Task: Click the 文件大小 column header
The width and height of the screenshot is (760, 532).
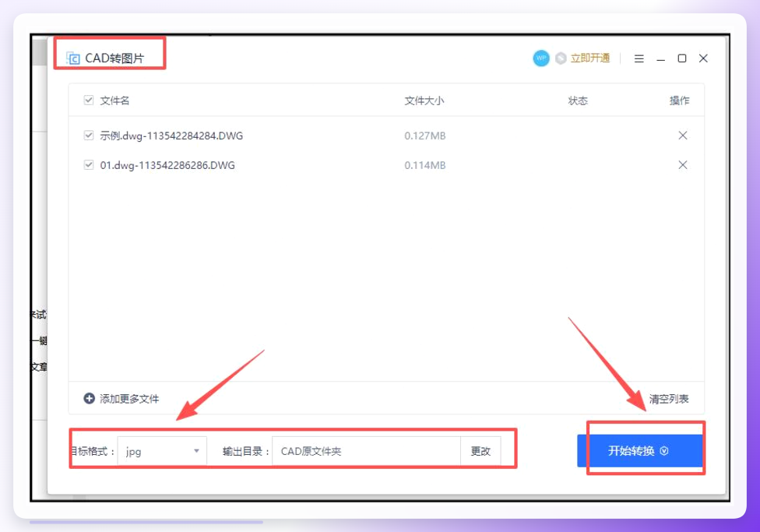Action: [x=424, y=100]
